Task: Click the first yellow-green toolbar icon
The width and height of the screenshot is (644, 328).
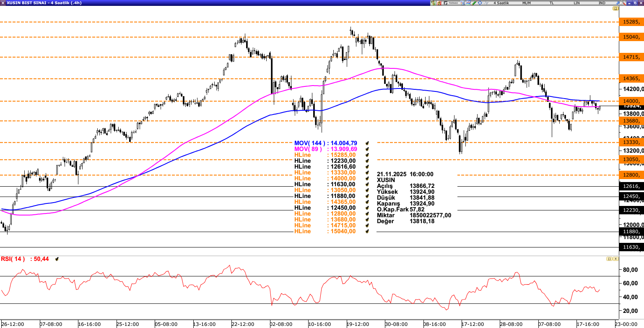Action: tap(433, 3)
